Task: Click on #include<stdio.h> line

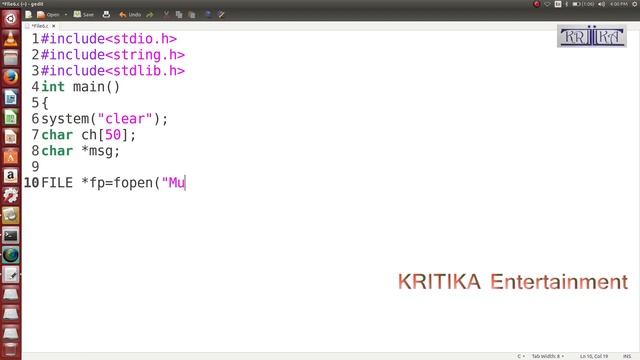Action: [109, 39]
